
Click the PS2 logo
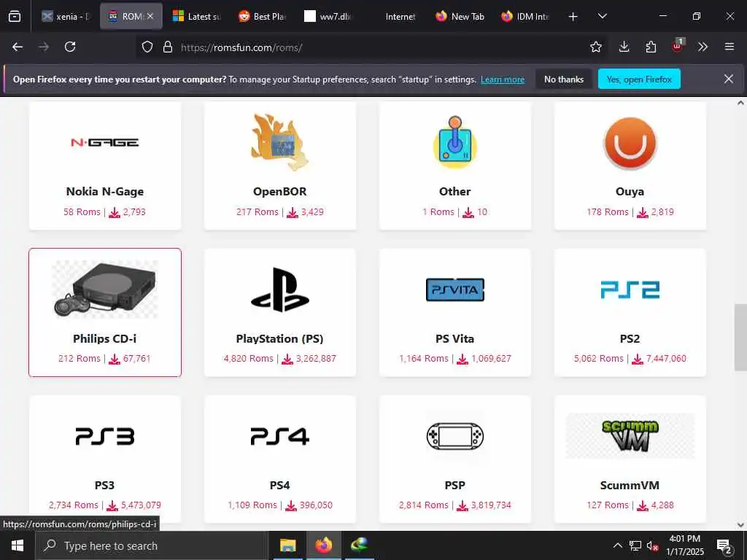tap(630, 289)
